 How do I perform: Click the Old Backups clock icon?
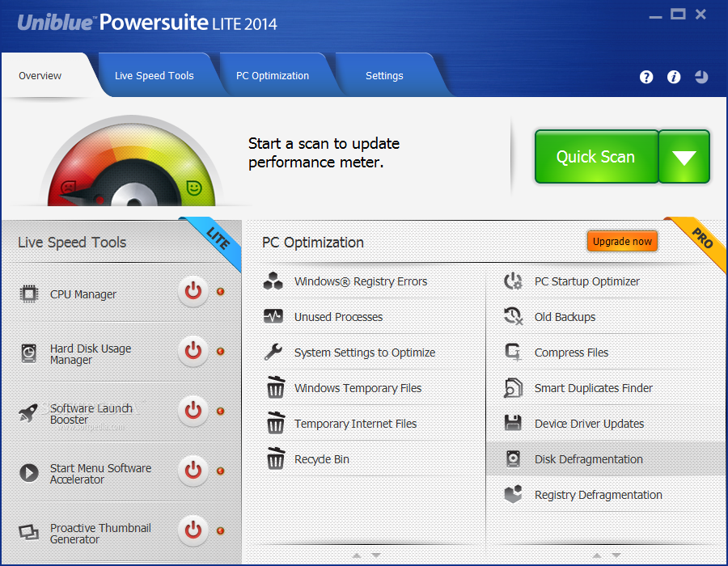click(x=514, y=316)
